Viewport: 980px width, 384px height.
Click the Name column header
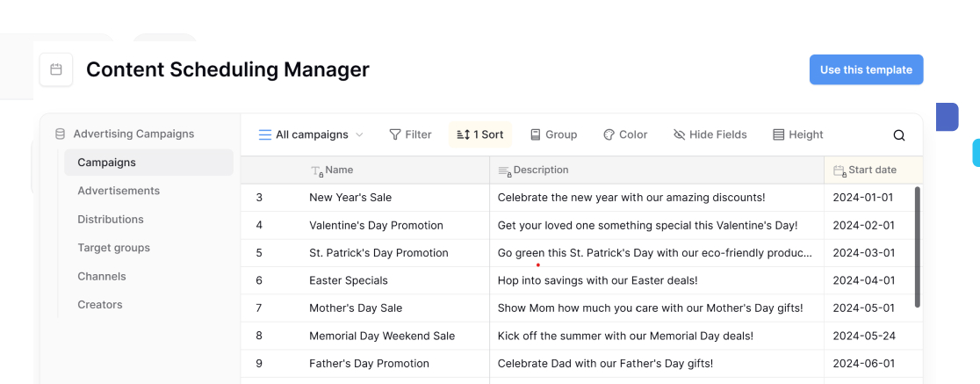tap(365, 170)
